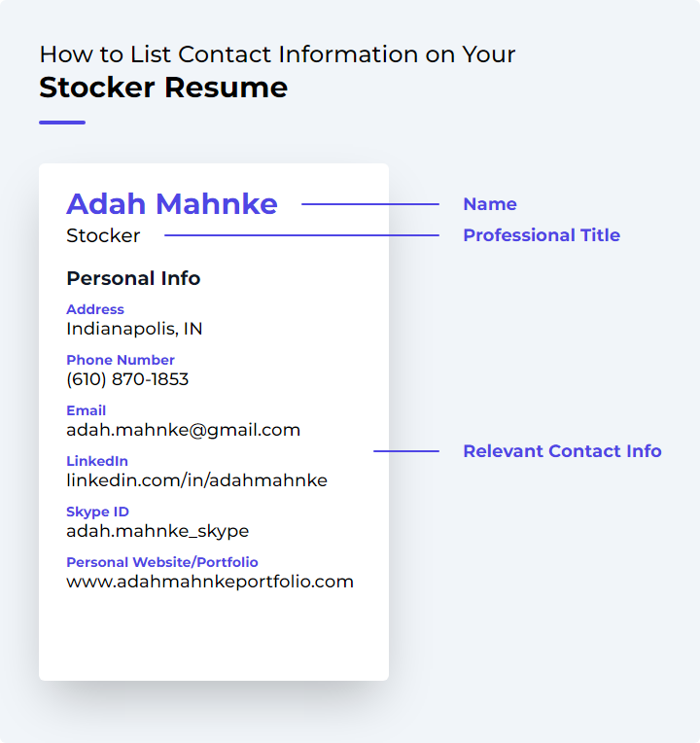Click the adah.mahnke@gmail.com email address
700x743 pixels.
pos(184,430)
